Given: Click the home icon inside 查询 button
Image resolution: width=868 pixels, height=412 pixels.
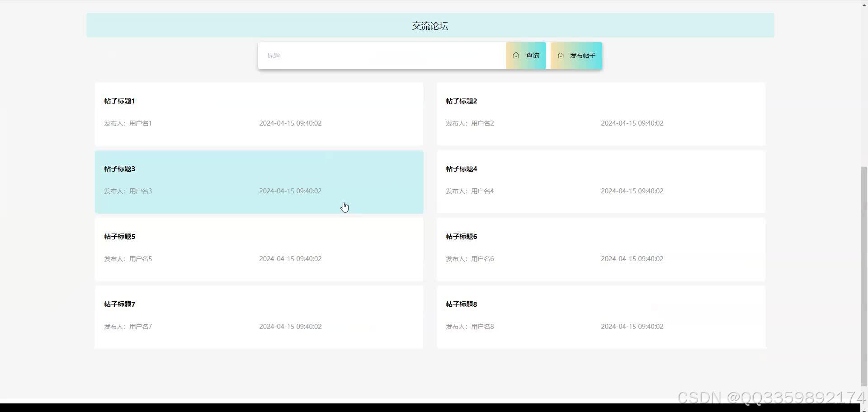Looking at the screenshot, I should [516, 56].
